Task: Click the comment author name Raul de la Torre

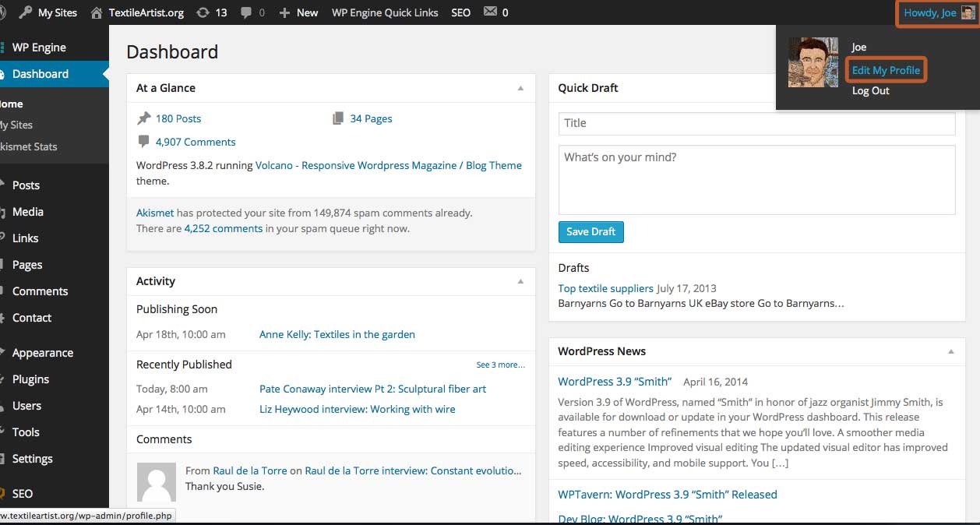Action: pyautogui.click(x=250, y=470)
